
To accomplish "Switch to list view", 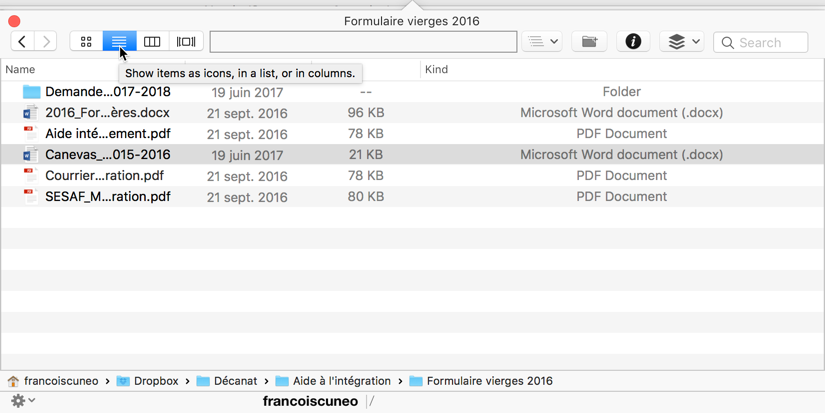I will click(119, 42).
